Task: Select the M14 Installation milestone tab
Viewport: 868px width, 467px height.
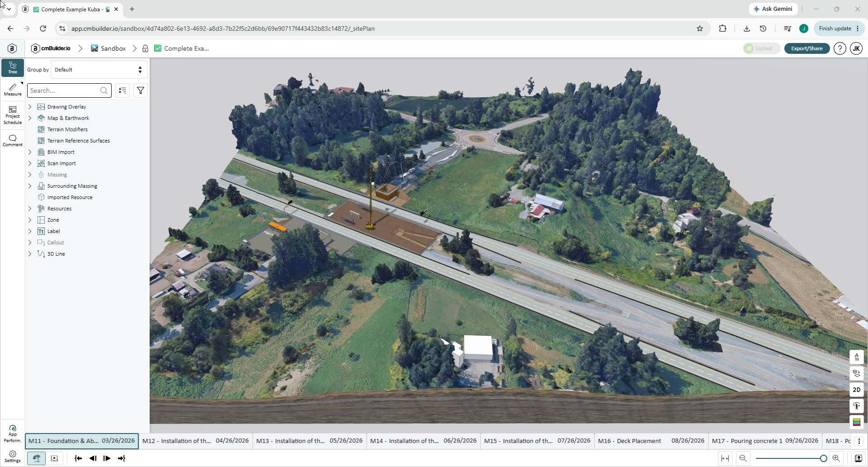Action: [x=423, y=441]
